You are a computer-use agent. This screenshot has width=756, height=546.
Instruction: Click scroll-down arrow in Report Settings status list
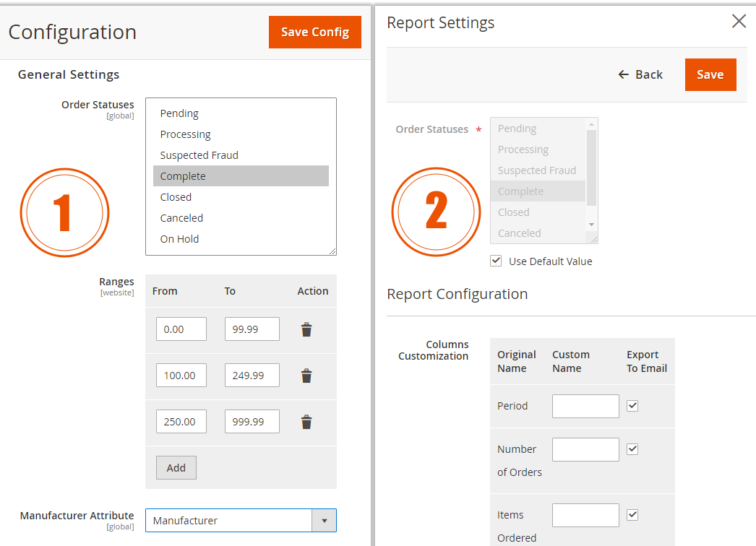click(x=592, y=225)
